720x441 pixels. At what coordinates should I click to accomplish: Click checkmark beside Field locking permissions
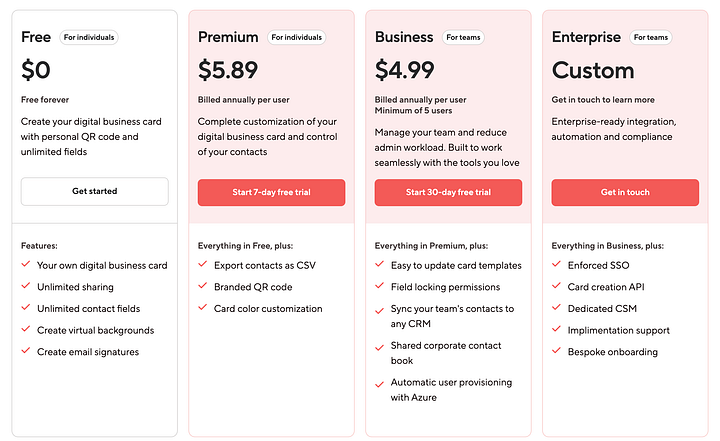(379, 286)
